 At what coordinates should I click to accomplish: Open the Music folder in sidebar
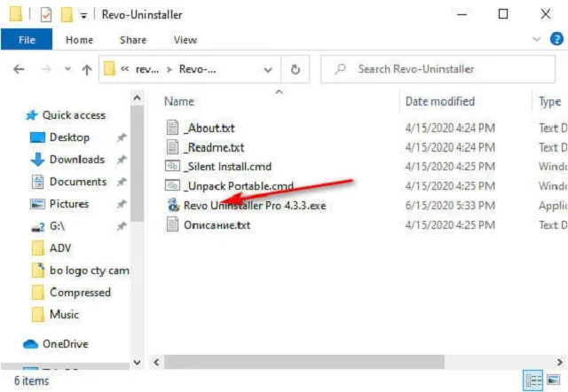click(64, 314)
